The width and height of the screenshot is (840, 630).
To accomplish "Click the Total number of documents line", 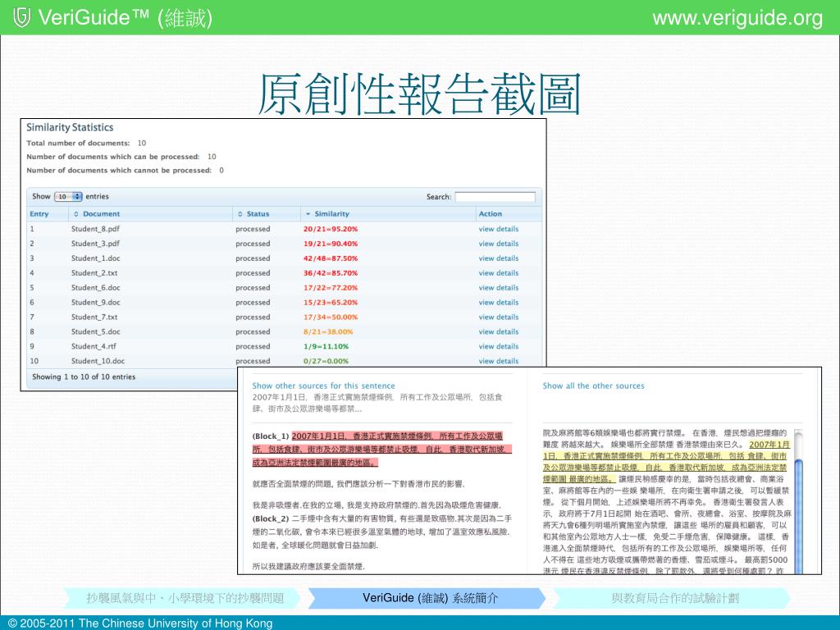I will click(x=86, y=143).
